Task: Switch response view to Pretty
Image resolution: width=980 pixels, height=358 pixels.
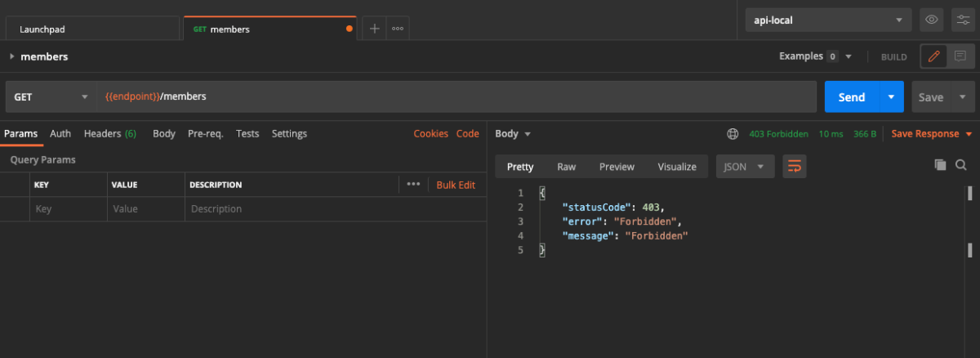Action: (520, 166)
